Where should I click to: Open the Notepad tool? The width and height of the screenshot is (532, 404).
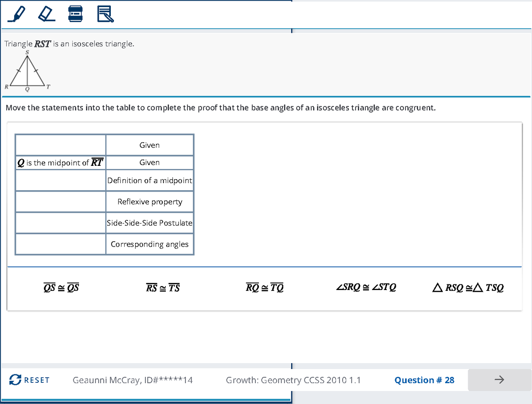pos(105,14)
